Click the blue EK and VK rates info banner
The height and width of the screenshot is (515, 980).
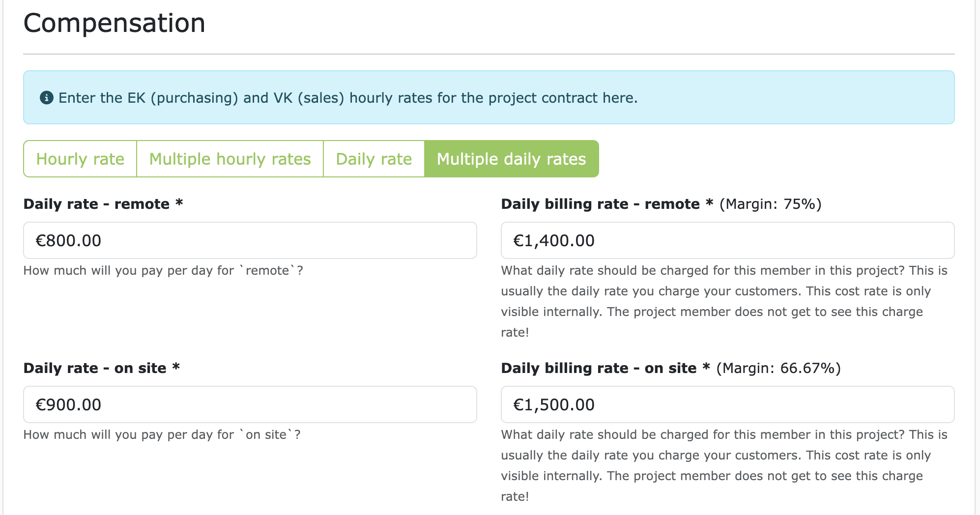coord(489,97)
